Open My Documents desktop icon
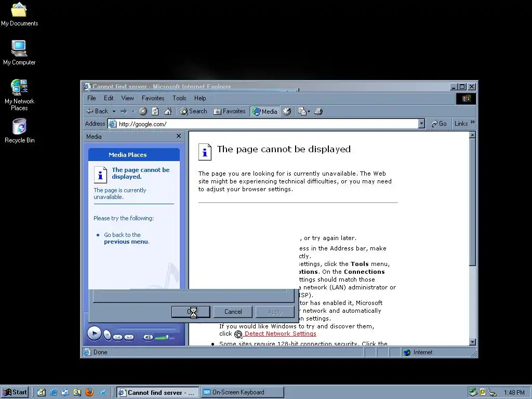The width and height of the screenshot is (532, 399). click(x=19, y=15)
